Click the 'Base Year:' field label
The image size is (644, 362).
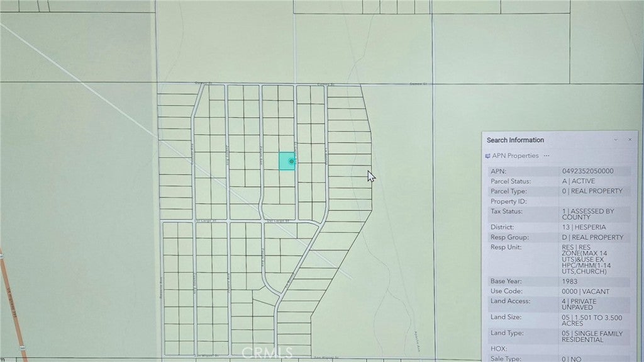506,281
